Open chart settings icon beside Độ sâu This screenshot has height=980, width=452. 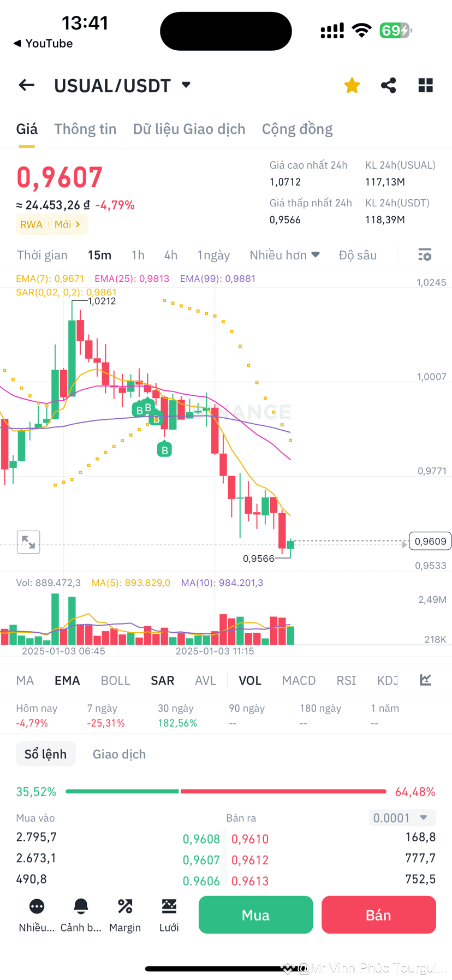pyautogui.click(x=424, y=254)
